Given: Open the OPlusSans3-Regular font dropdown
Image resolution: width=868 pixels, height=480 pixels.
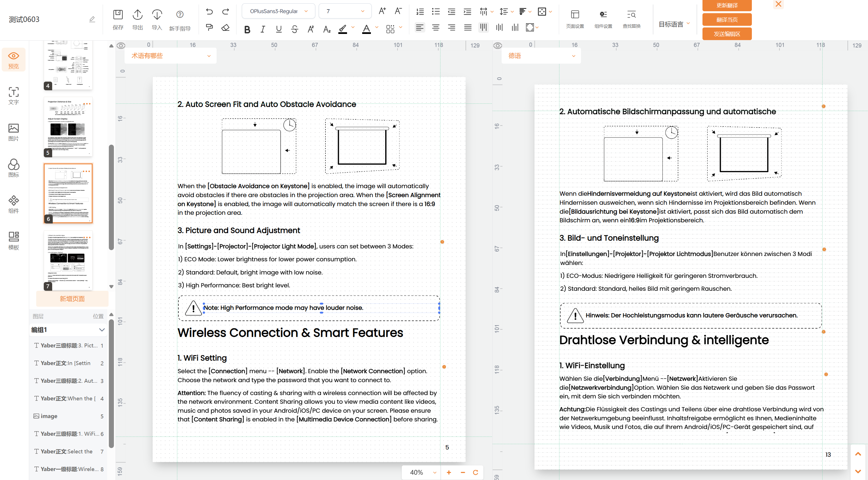Looking at the screenshot, I should pyautogui.click(x=278, y=11).
